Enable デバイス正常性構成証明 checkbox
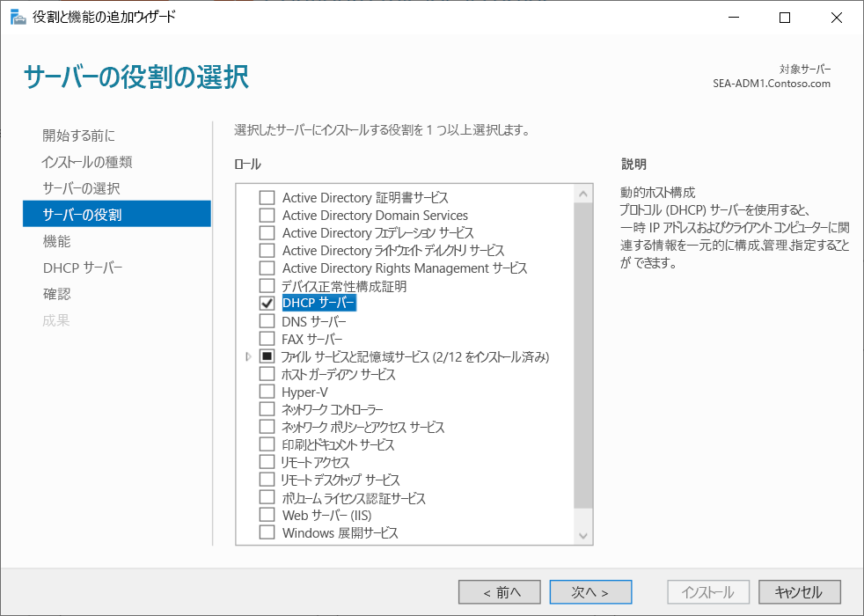This screenshot has width=864, height=616. [x=267, y=286]
